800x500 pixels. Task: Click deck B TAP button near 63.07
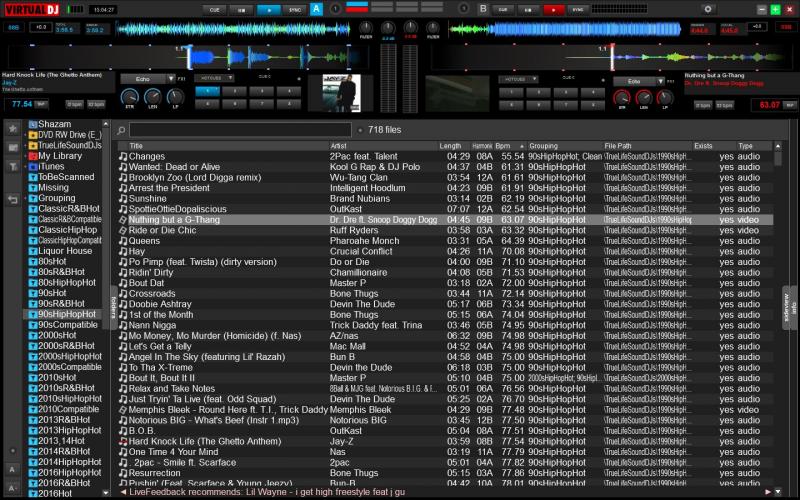click(789, 105)
